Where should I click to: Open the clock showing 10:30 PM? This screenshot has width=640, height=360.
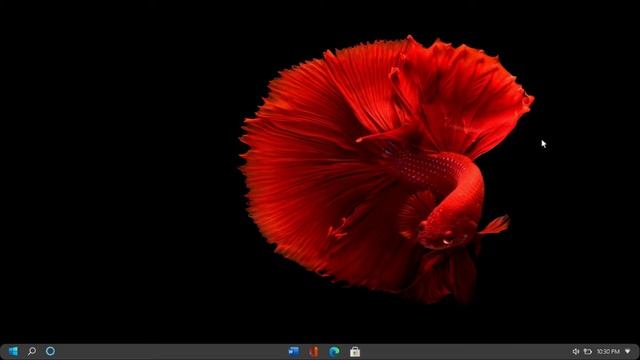pos(608,351)
